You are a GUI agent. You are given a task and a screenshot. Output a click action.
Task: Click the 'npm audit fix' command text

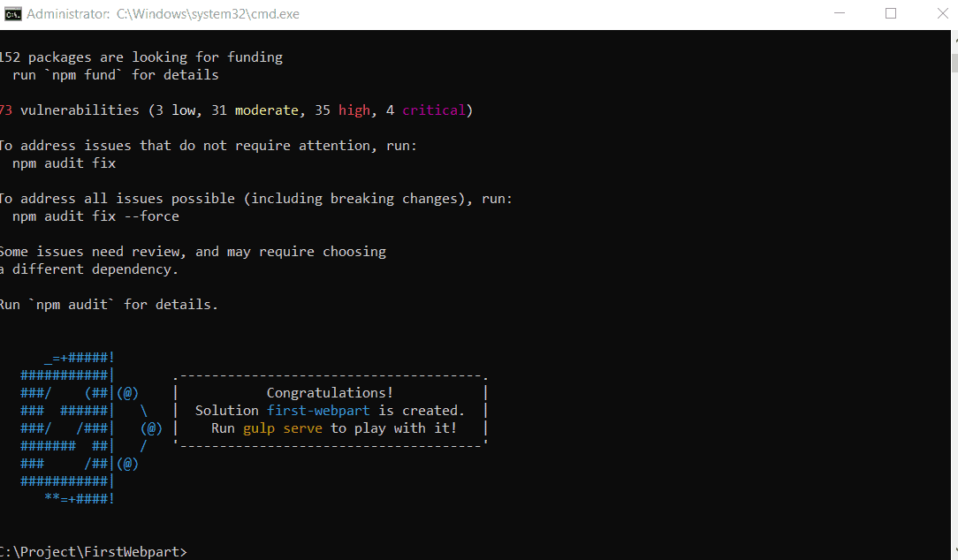[64, 163]
